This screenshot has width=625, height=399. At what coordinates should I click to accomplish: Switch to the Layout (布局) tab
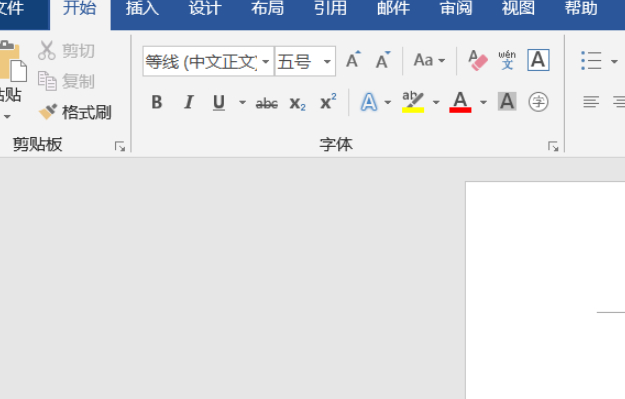tap(267, 9)
